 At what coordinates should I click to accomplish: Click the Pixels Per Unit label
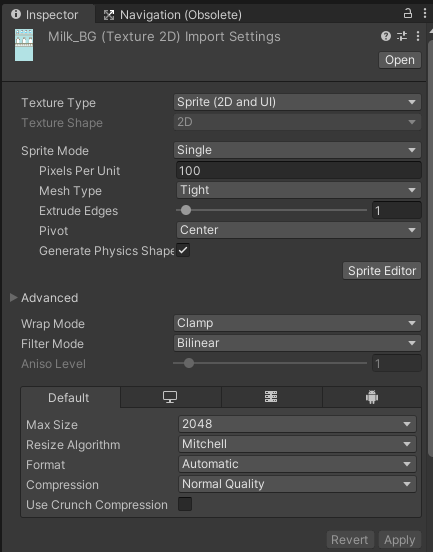coord(80,171)
